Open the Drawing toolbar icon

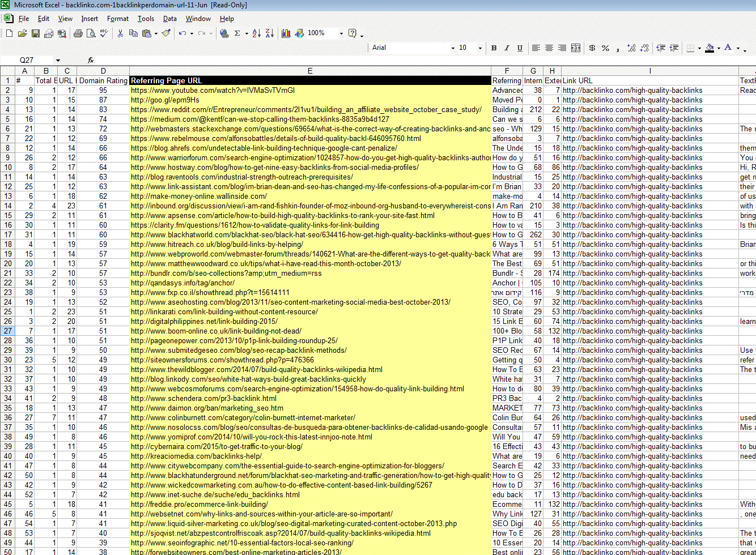pos(299,33)
